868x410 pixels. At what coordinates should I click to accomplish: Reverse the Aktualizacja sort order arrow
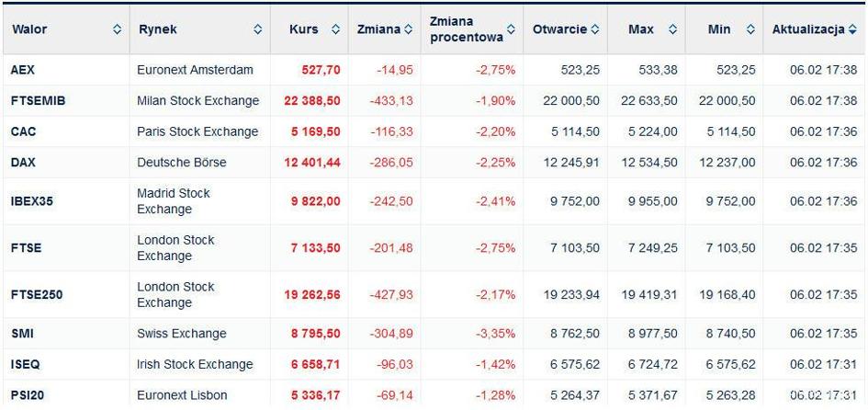852,30
